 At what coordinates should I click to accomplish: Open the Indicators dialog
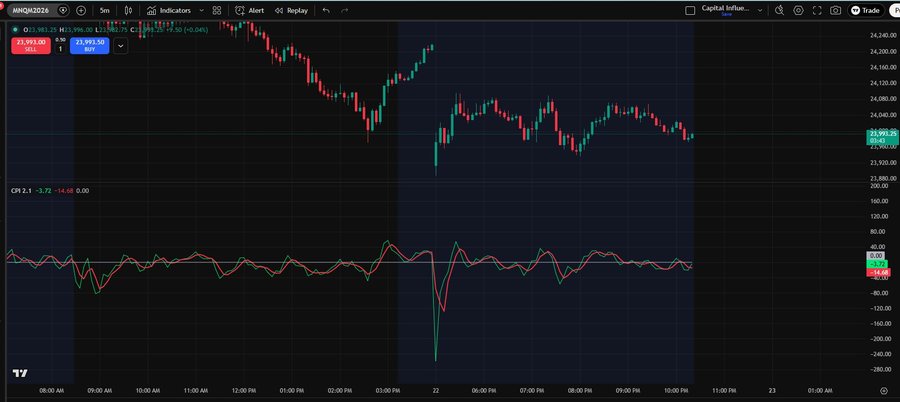click(169, 10)
